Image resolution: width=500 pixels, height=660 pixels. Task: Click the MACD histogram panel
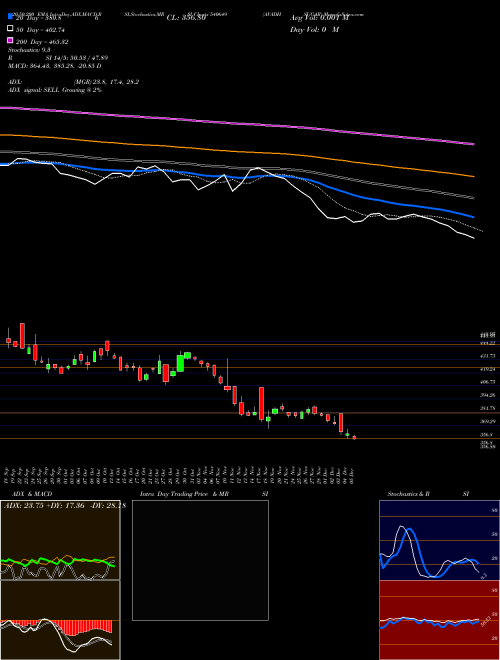(x=60, y=620)
